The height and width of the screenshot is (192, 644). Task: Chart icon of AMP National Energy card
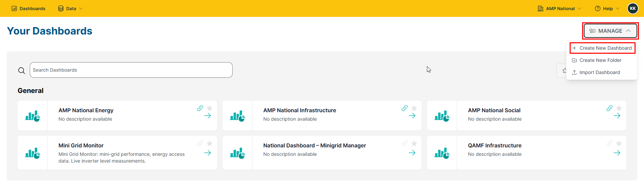click(x=33, y=116)
